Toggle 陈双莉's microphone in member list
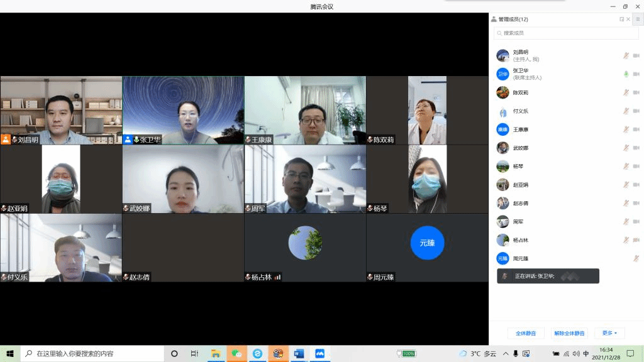644x362 pixels. pyautogui.click(x=626, y=92)
